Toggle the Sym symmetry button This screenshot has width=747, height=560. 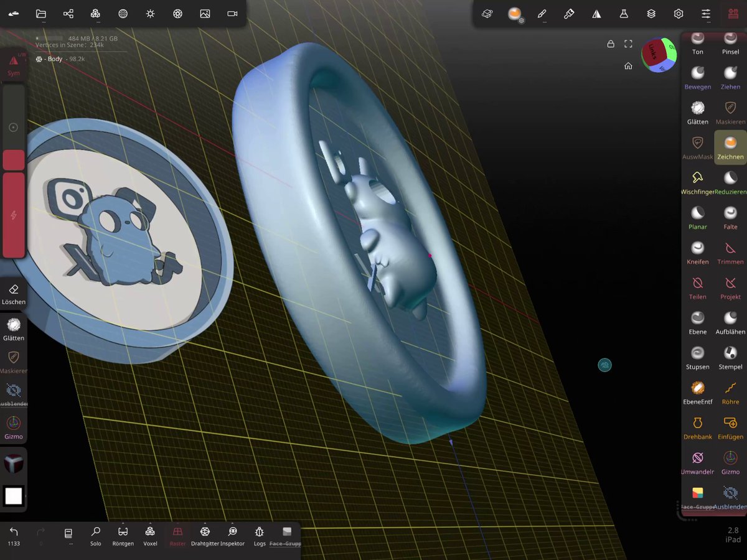(x=14, y=65)
